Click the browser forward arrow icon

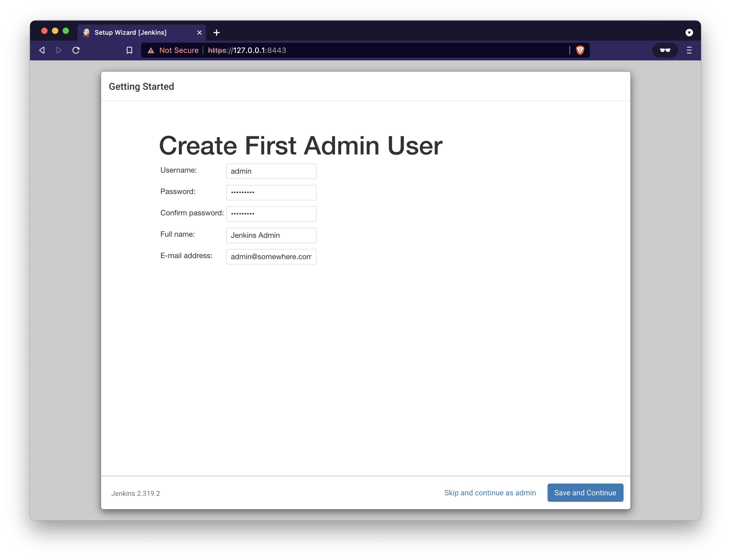coord(59,50)
